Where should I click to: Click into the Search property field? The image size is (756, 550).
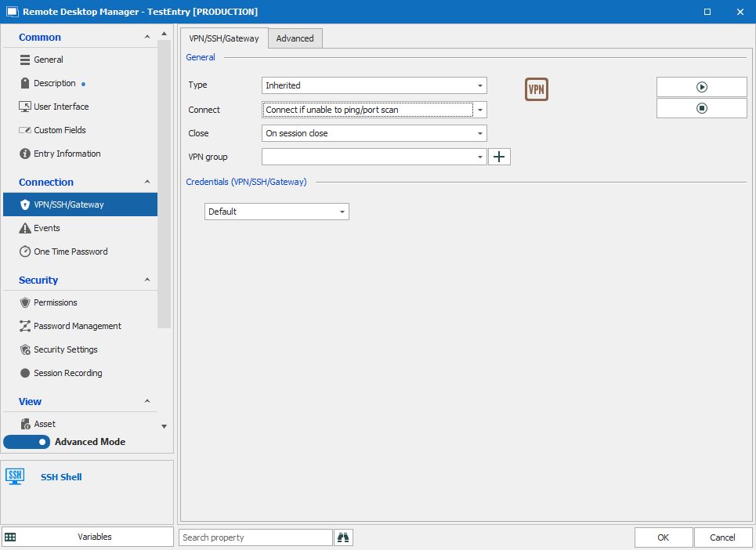255,537
